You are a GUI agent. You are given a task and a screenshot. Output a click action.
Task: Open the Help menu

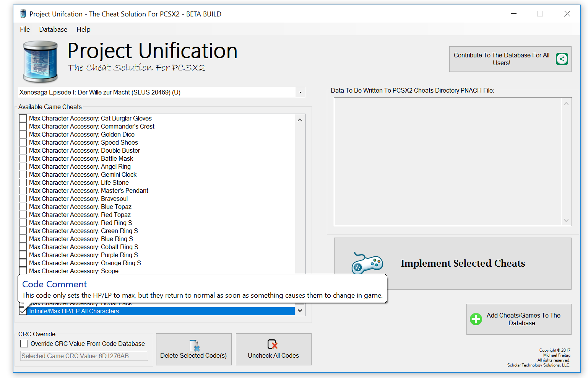click(x=83, y=29)
